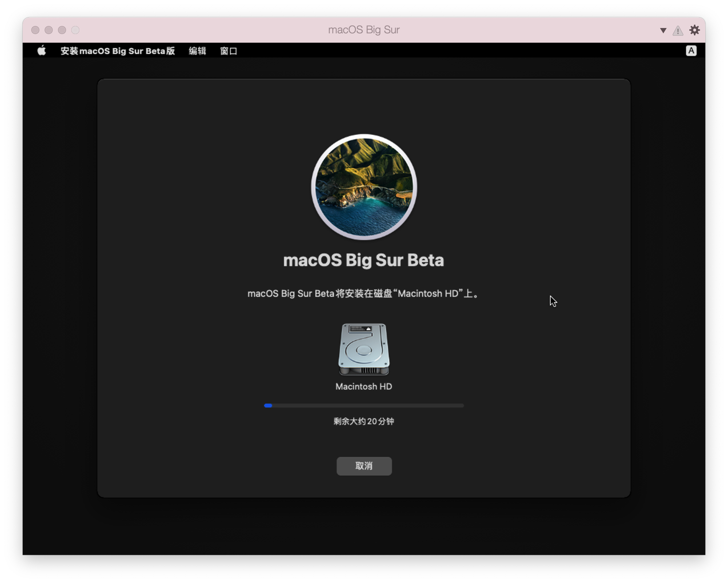
Task: Cancel the installation with the 取消 button
Action: point(364,466)
